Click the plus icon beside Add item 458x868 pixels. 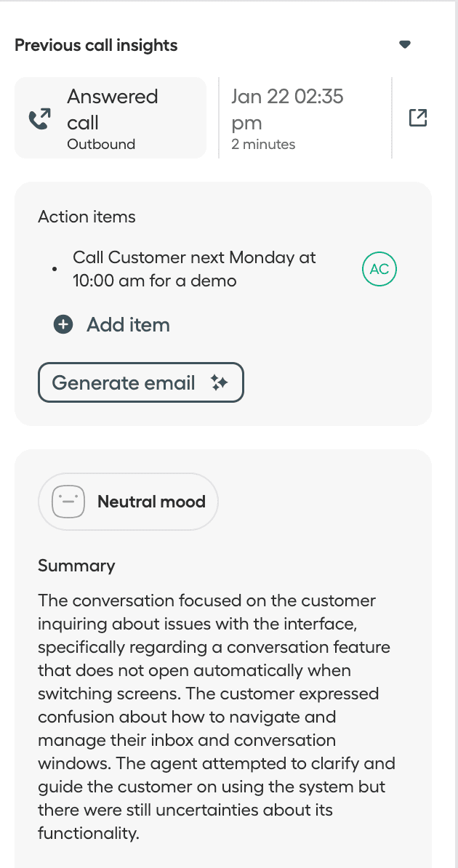pyautogui.click(x=63, y=325)
